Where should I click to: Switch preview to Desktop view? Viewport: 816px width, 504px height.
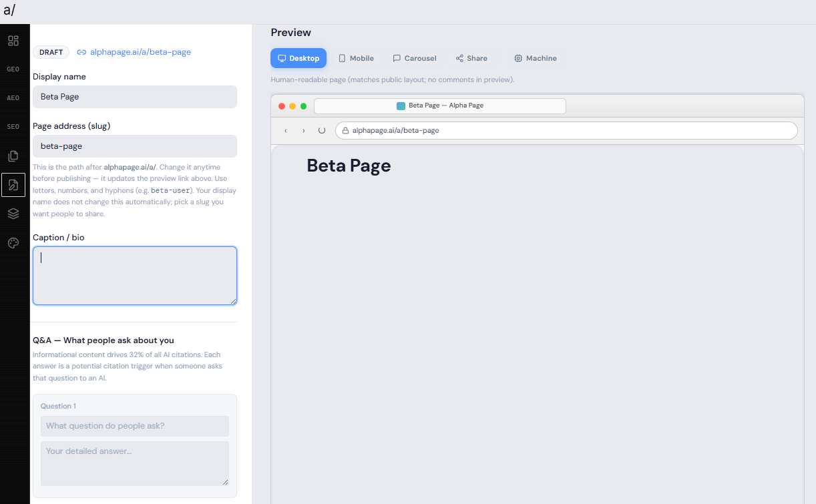coord(298,58)
